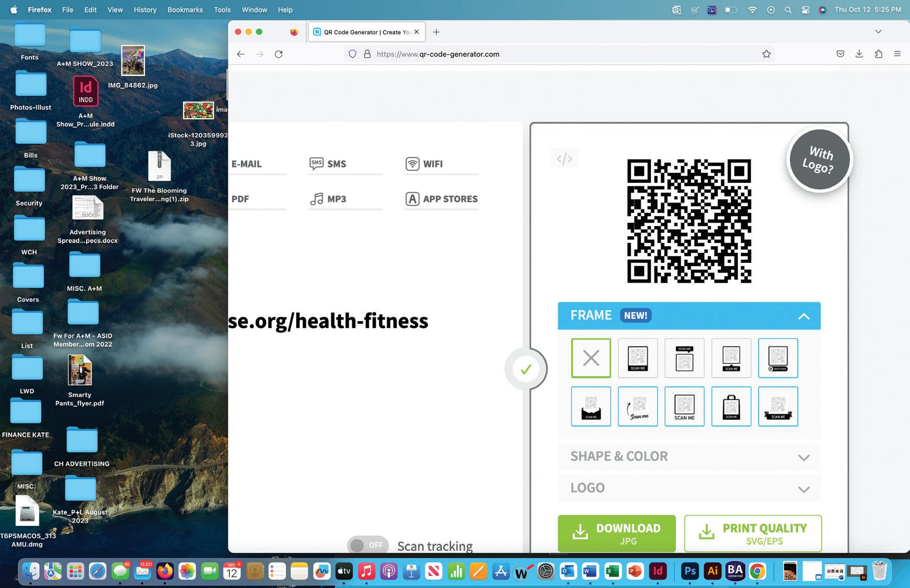The width and height of the screenshot is (910, 588).
Task: Open the Bookmarks menu
Action: [185, 10]
